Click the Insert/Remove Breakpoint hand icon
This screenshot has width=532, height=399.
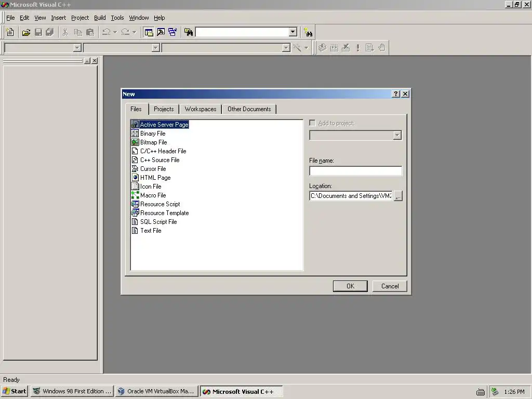(x=382, y=48)
